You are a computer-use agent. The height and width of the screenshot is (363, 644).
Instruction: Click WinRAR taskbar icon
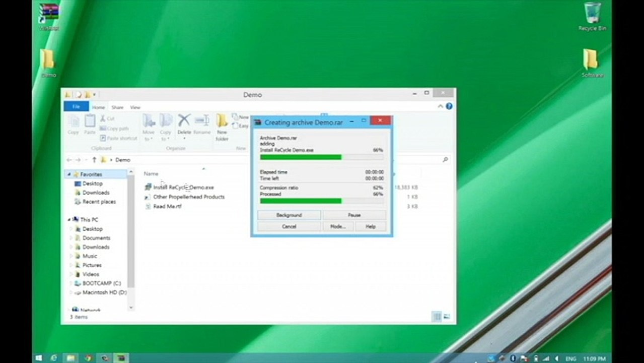121,358
